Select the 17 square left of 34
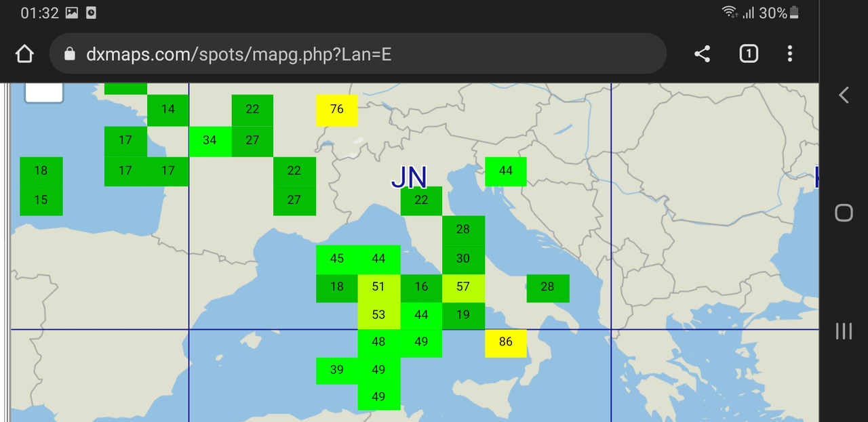The image size is (868, 422). (x=125, y=141)
